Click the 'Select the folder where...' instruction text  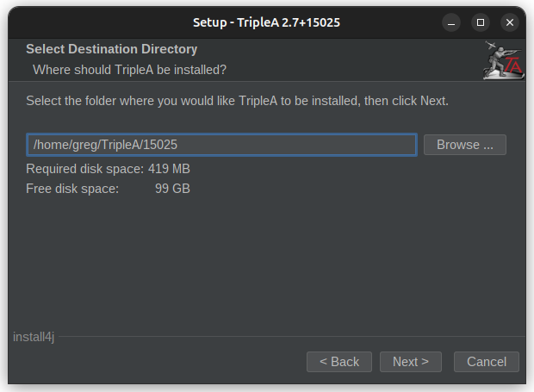coord(238,101)
